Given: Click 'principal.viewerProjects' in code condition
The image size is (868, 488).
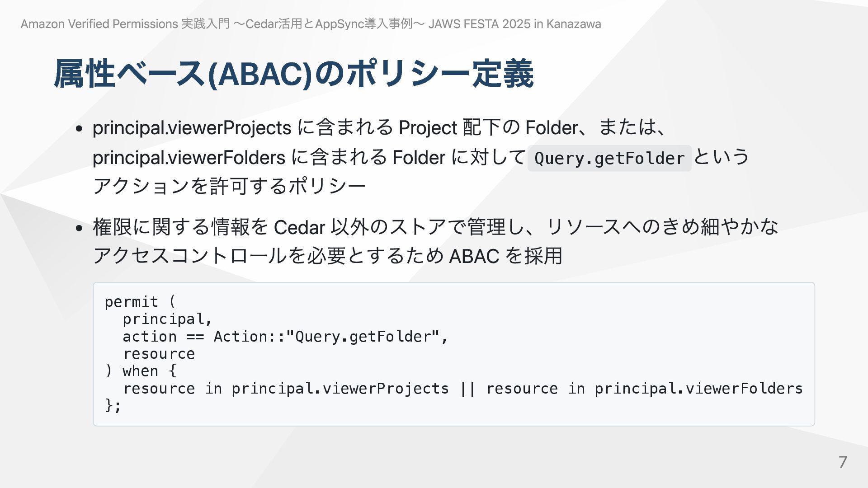Looking at the screenshot, I should click(340, 389).
